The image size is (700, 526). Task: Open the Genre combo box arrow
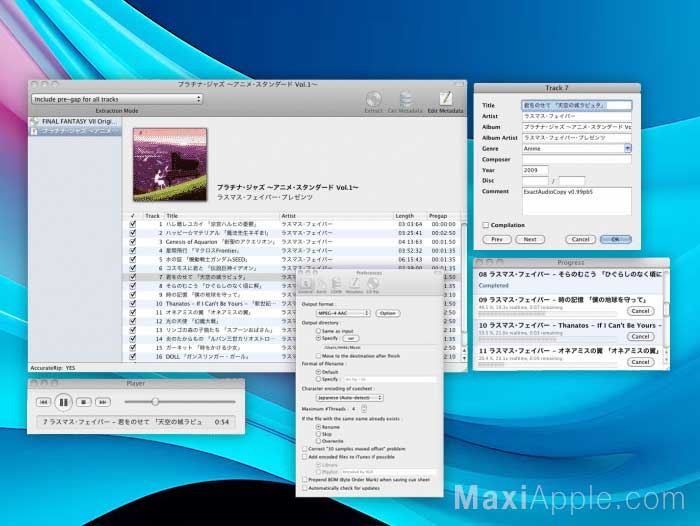point(628,148)
